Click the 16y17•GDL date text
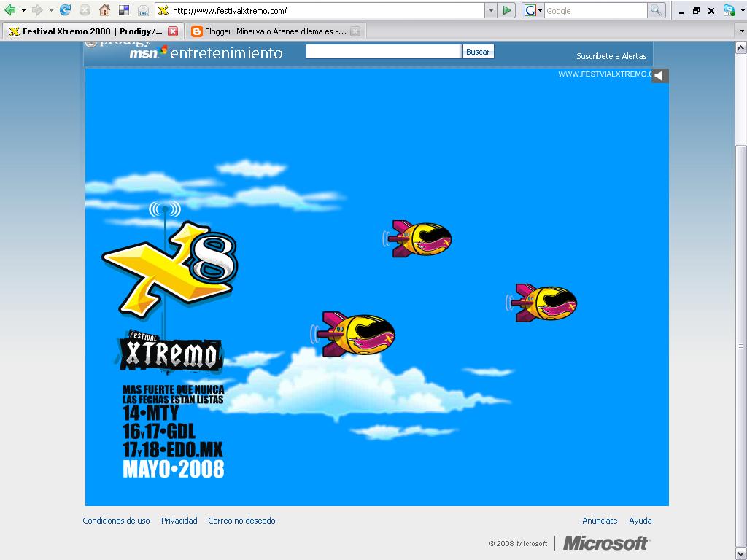 pos(159,432)
